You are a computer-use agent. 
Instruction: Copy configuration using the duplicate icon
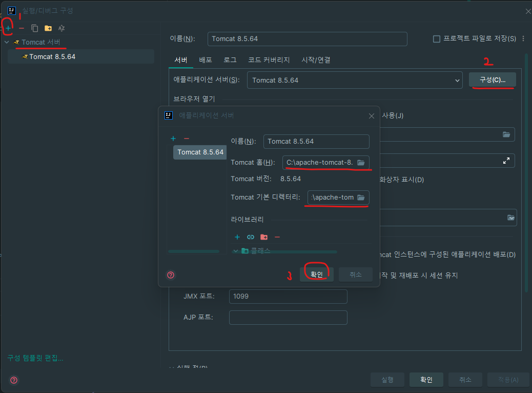coord(35,28)
